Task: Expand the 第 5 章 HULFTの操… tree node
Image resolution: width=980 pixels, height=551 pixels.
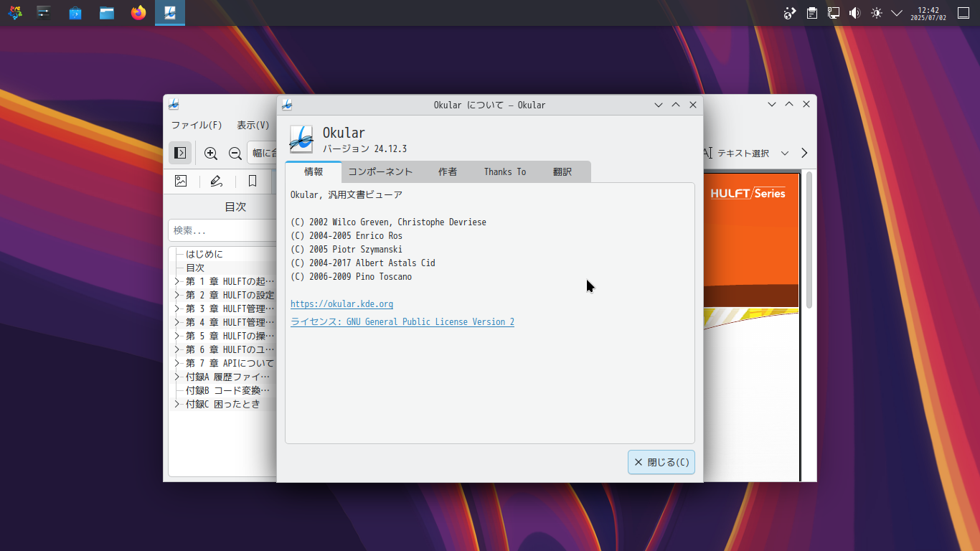Action: (x=177, y=336)
